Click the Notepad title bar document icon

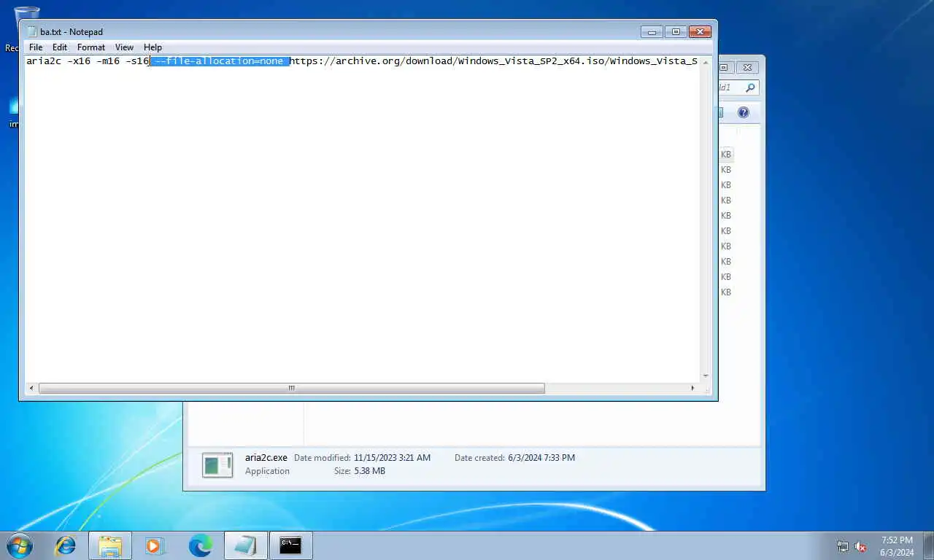pos(32,31)
